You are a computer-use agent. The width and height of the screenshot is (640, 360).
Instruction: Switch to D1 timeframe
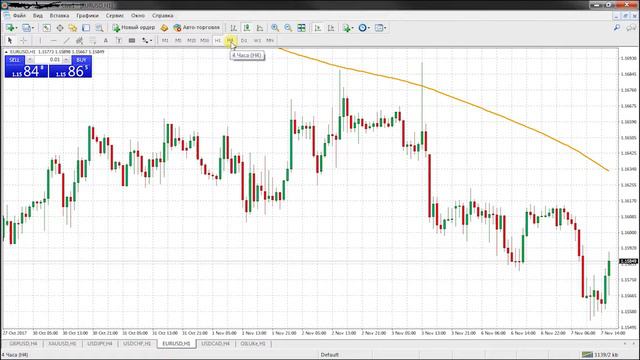244,40
